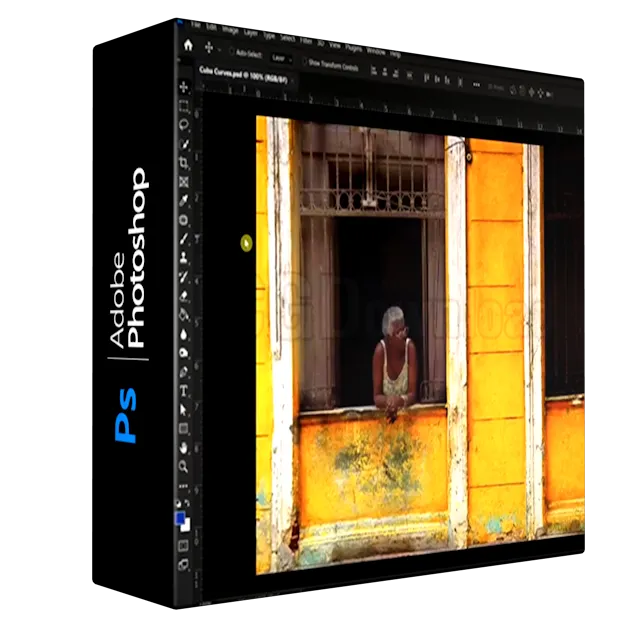Select the Zoom magnifier tool

click(184, 467)
